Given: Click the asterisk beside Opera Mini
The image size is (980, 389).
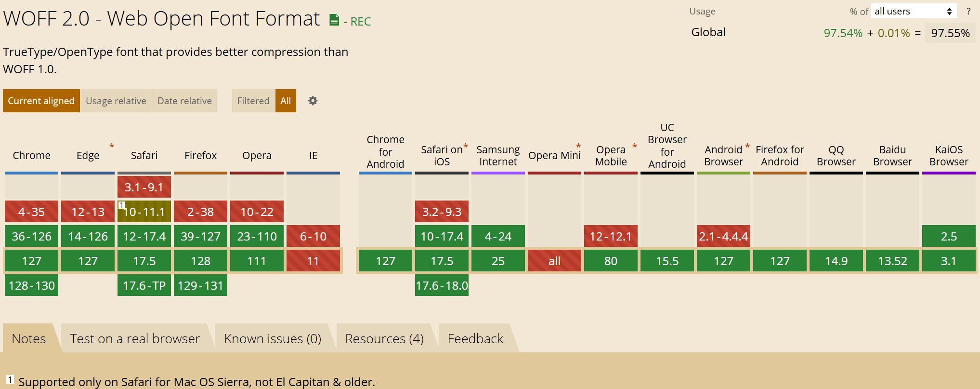Looking at the screenshot, I should click(x=578, y=146).
